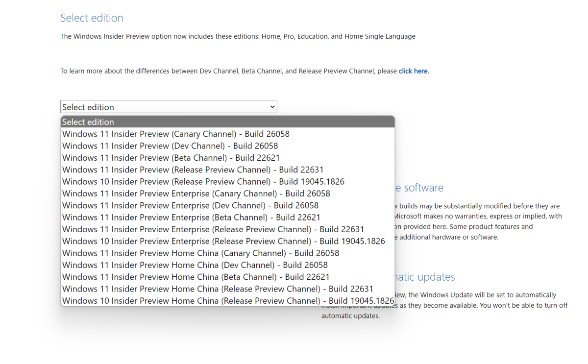Screen dimensions: 588x364
Task: Click the dropdown chevron arrow
Action: tap(272, 107)
